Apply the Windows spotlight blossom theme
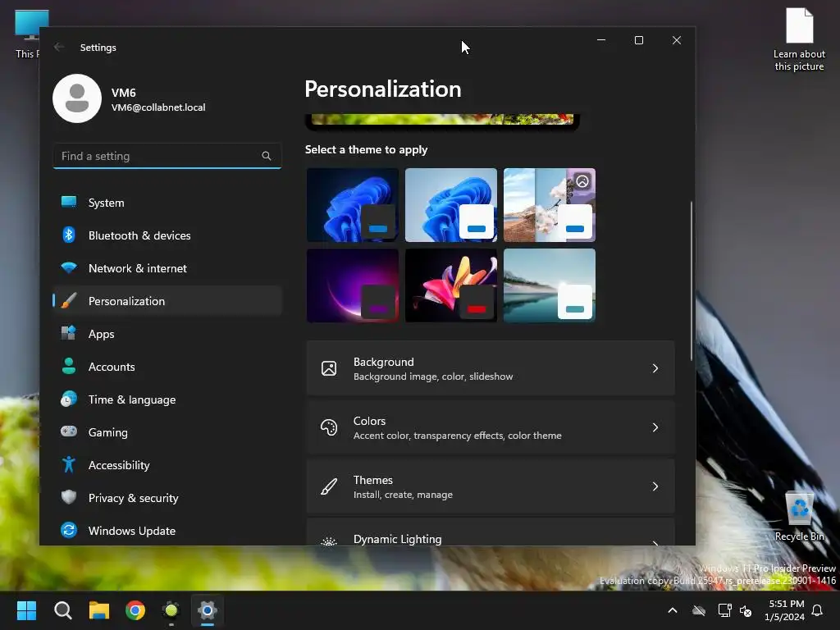Screen dimensions: 840x630 550,205
